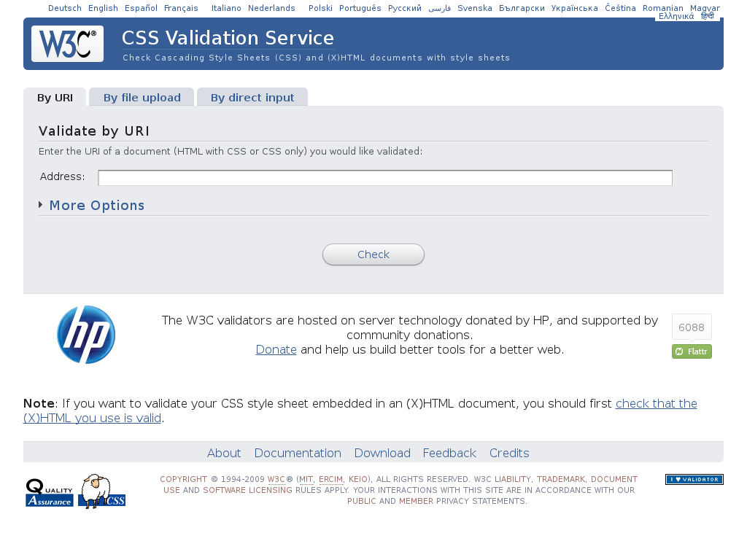Select Romanian language
The width and height of the screenshot is (747, 560).
tap(662, 8)
